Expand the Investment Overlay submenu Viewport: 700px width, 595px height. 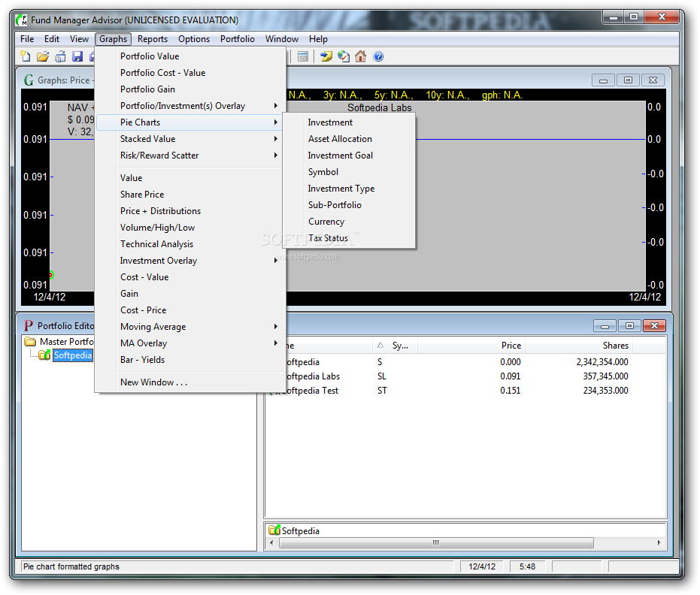point(191,261)
